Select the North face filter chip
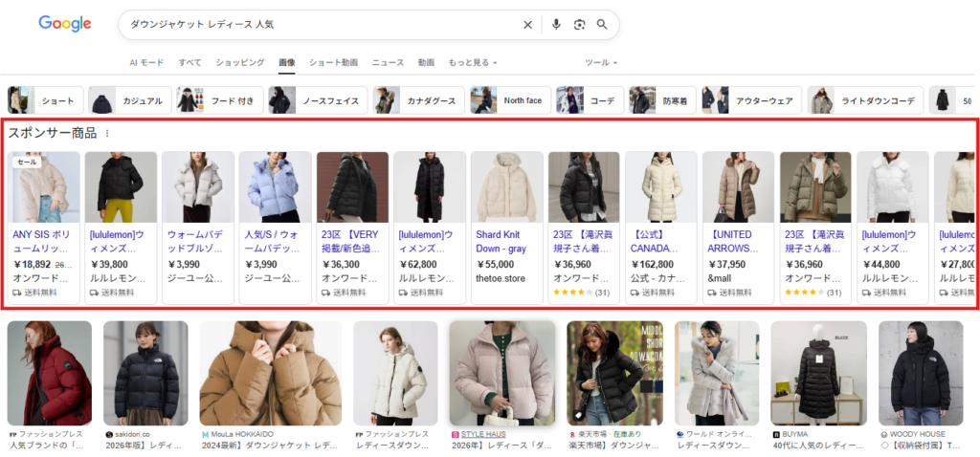Screen dimensions: 980x457 511,100
